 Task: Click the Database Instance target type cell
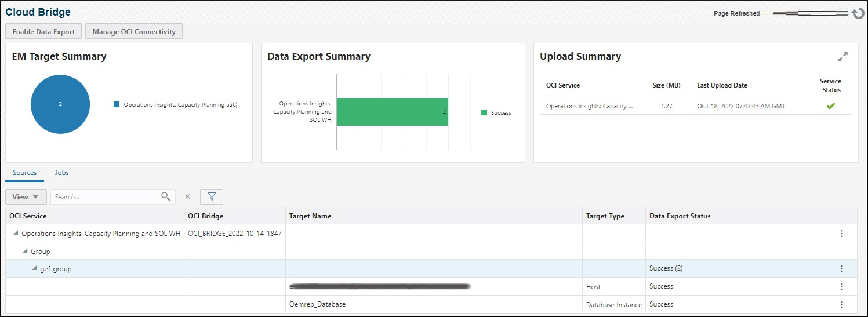pyautogui.click(x=614, y=304)
